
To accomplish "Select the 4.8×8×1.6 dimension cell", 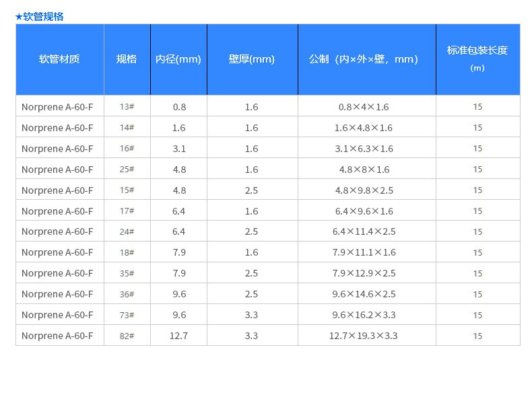I will point(364,170).
